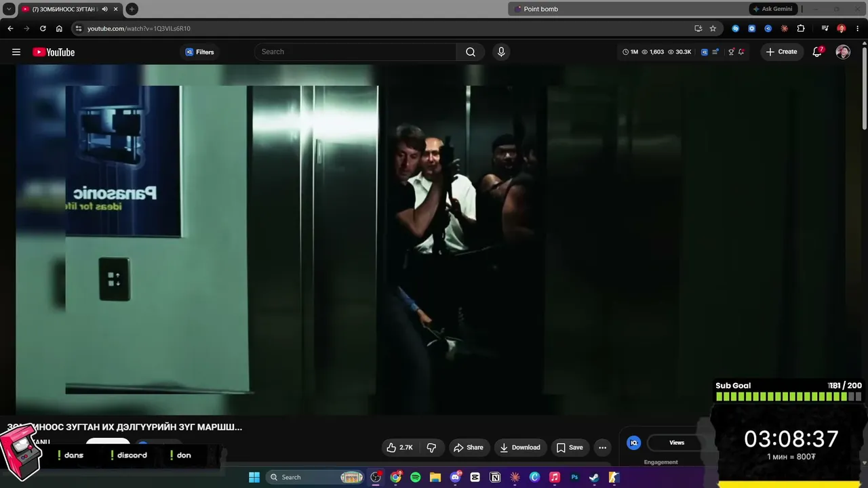Open the tab search dropdown arrow
Image resolution: width=868 pixels, height=488 pixels.
[x=9, y=9]
